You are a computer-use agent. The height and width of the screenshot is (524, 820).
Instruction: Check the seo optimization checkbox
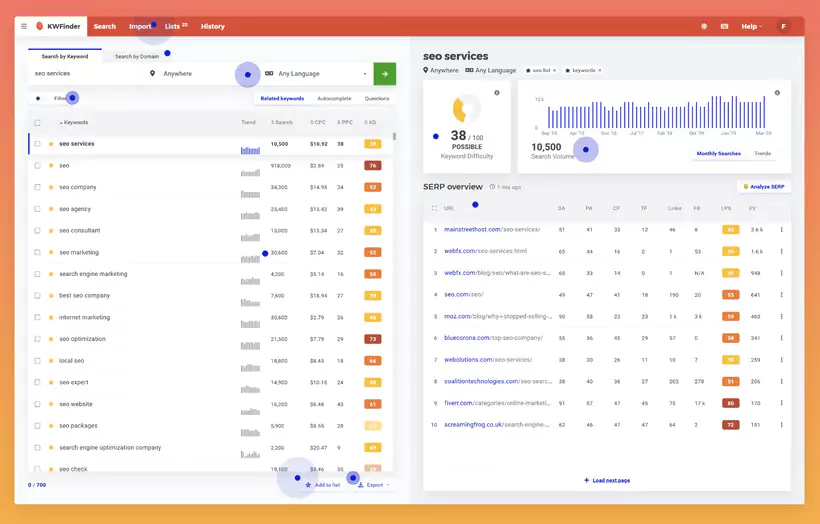(37, 339)
